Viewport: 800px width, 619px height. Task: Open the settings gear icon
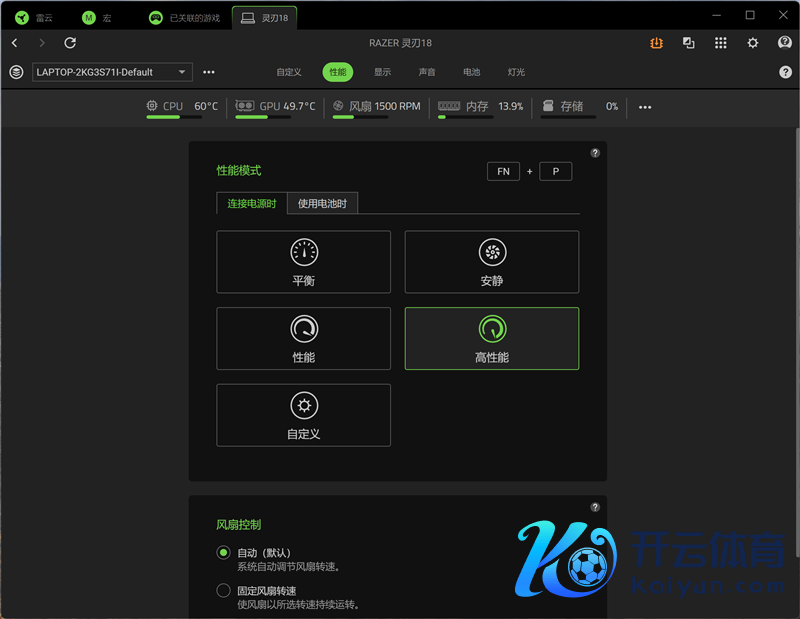[753, 43]
